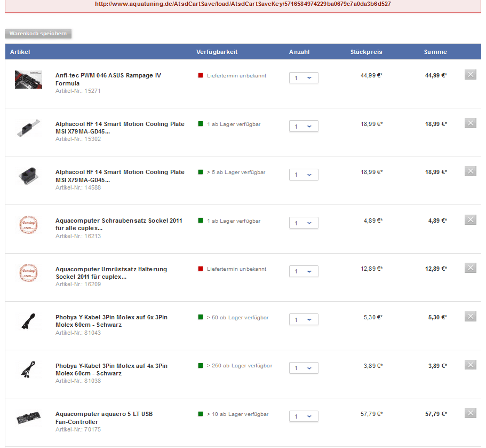
Task: Click Coming soon thumbnail for article 16213
Action: click(x=28, y=225)
